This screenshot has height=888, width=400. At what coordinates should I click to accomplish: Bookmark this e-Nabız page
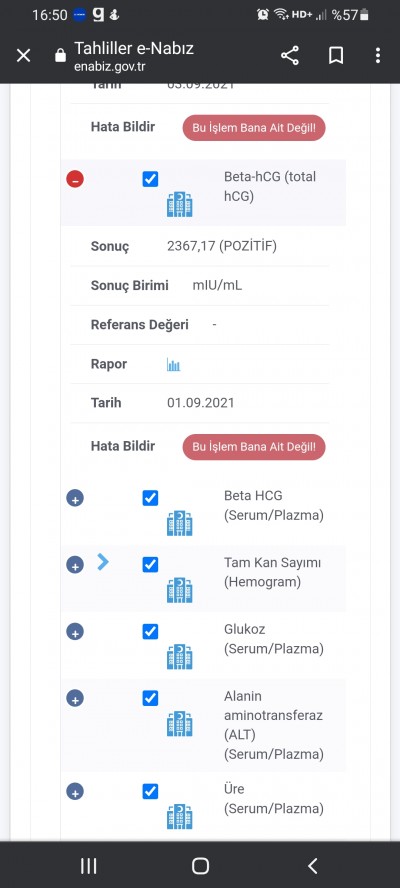pyautogui.click(x=336, y=56)
